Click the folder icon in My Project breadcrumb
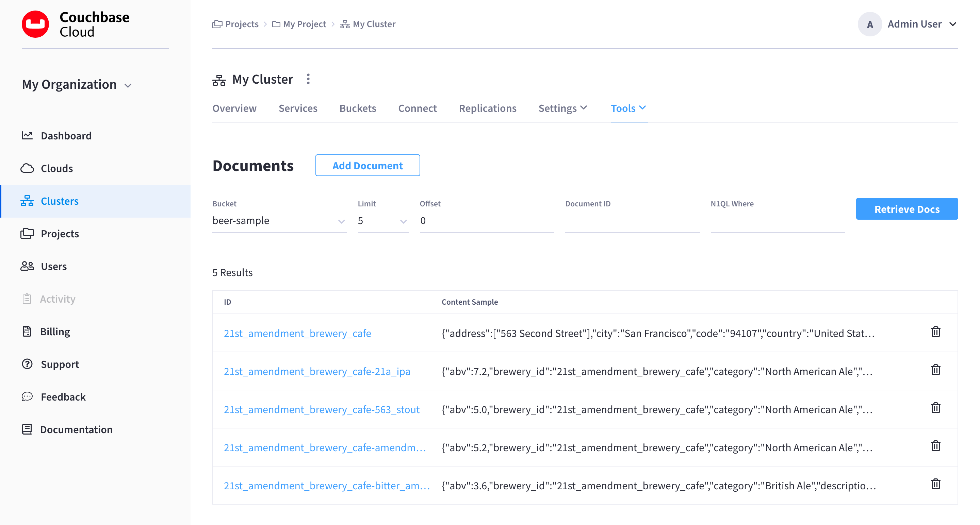 click(x=276, y=24)
